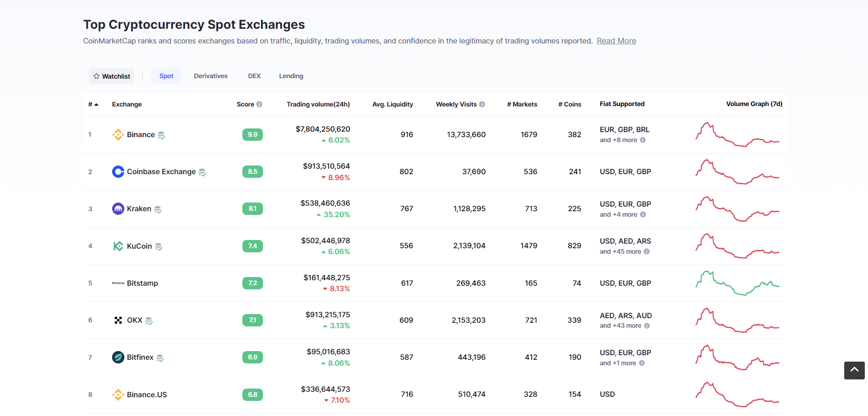This screenshot has height=416, width=868.
Task: Click the Score column info icon
Action: (259, 104)
